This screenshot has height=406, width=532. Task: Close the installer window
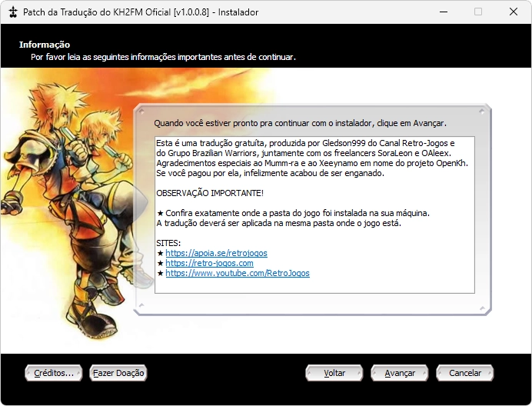coord(513,12)
